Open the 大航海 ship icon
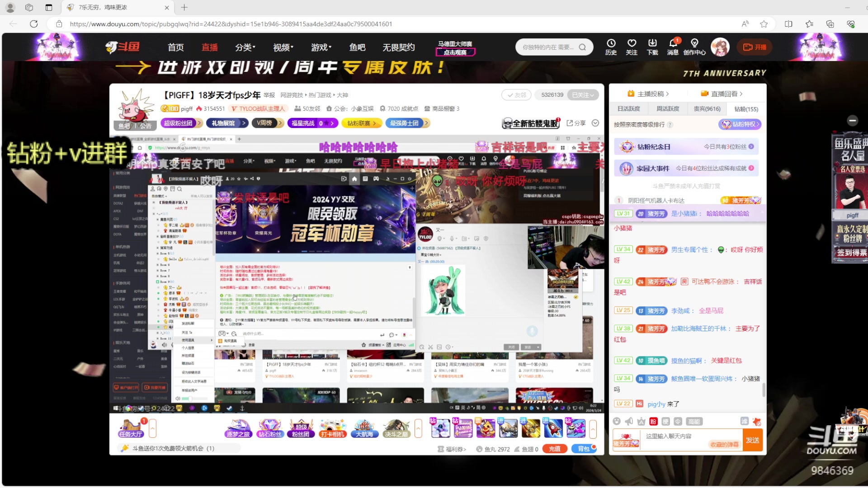The height and width of the screenshot is (488, 868). (x=364, y=428)
